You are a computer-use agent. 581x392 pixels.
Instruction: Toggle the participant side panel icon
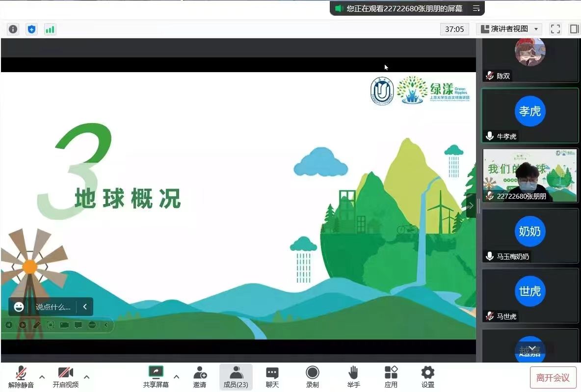tap(574, 29)
